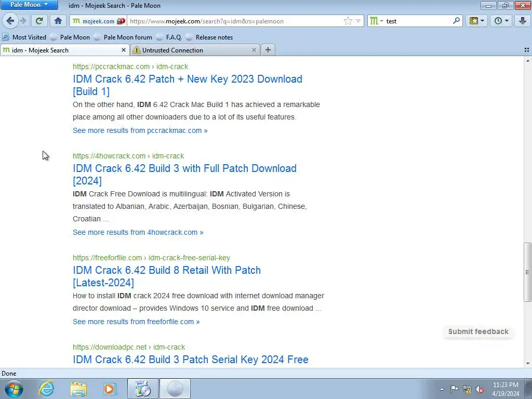Click the page vertical scrollbar thumb

pos(527,272)
